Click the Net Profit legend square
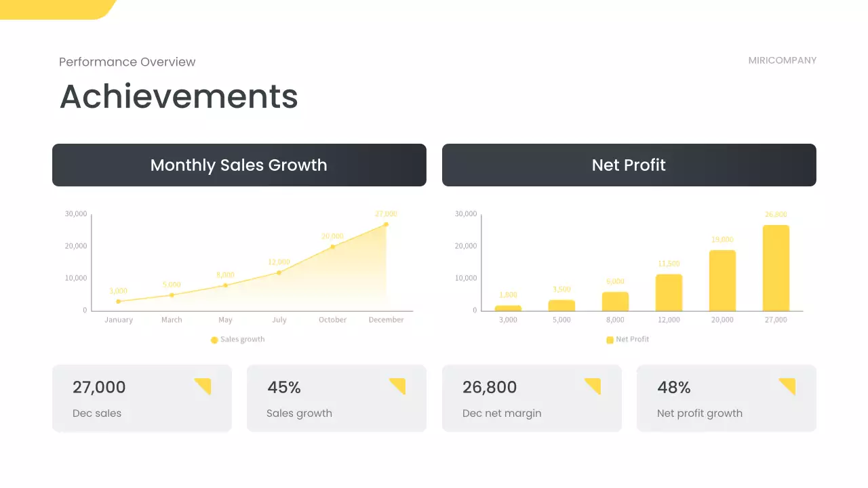 point(610,340)
